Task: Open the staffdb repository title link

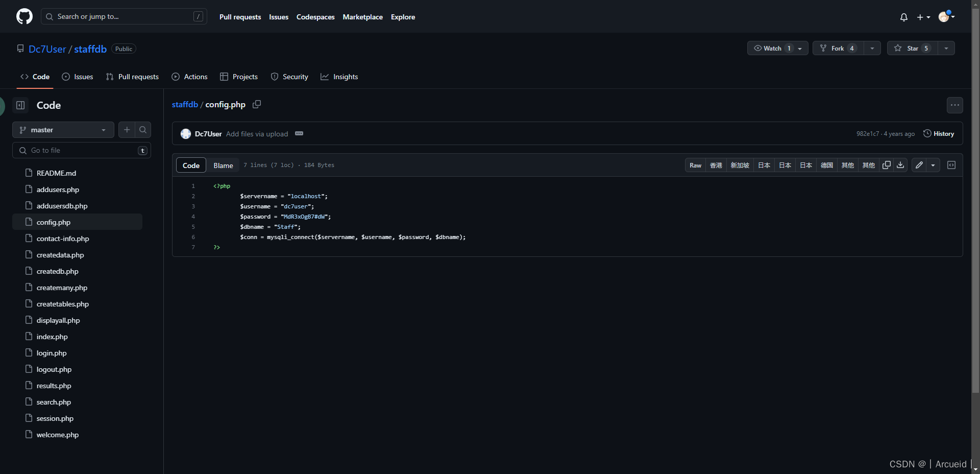Action: (90, 49)
